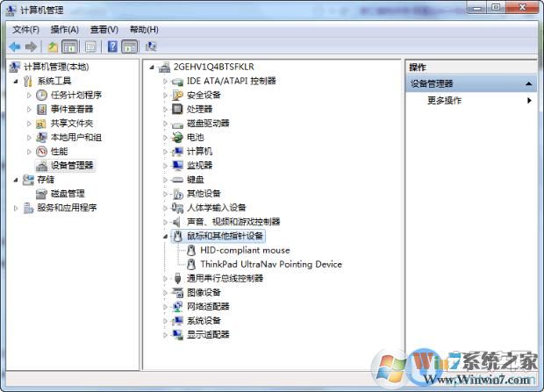Collapse the 系统工具 tree node

[16, 82]
